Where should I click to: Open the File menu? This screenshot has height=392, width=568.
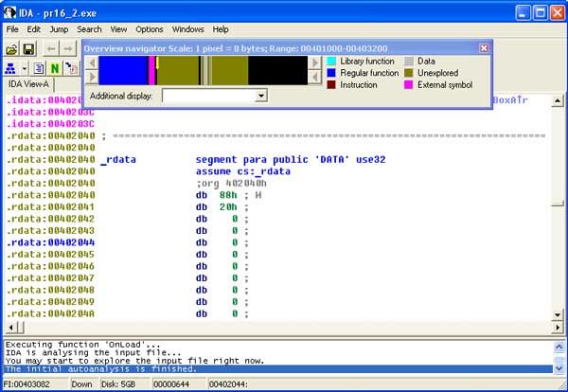12,29
